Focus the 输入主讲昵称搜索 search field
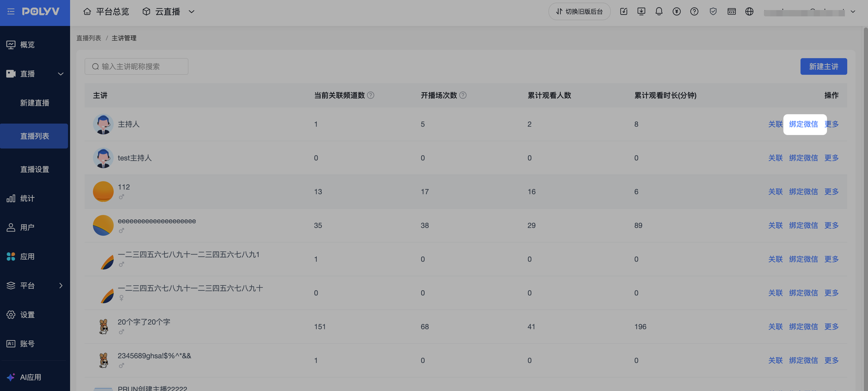868x391 pixels. (137, 66)
